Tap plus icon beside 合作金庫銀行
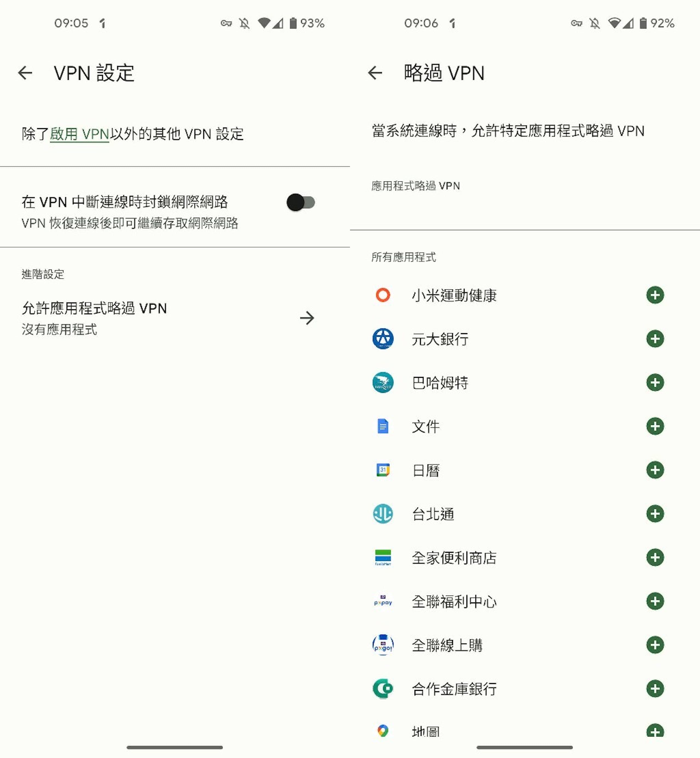Image resolution: width=700 pixels, height=758 pixels. 655,689
